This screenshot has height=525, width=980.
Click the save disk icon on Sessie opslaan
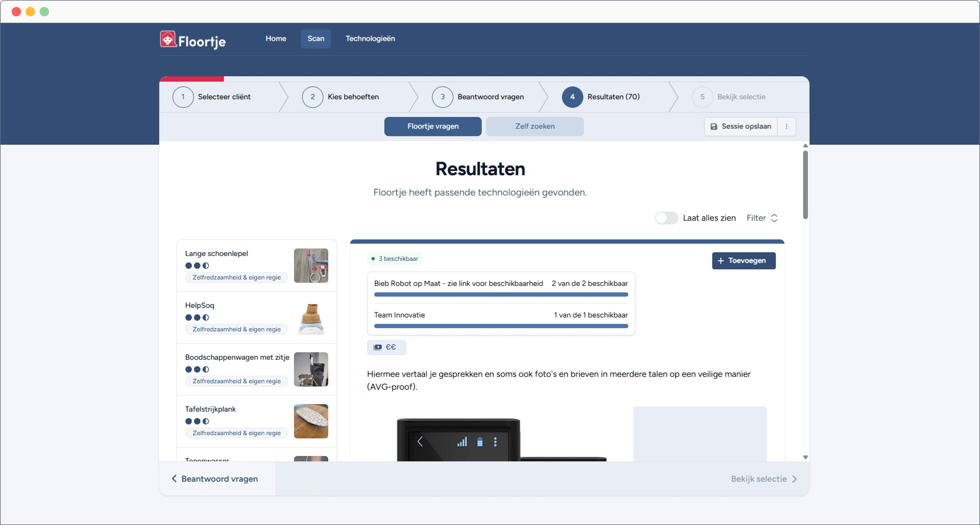tap(714, 126)
